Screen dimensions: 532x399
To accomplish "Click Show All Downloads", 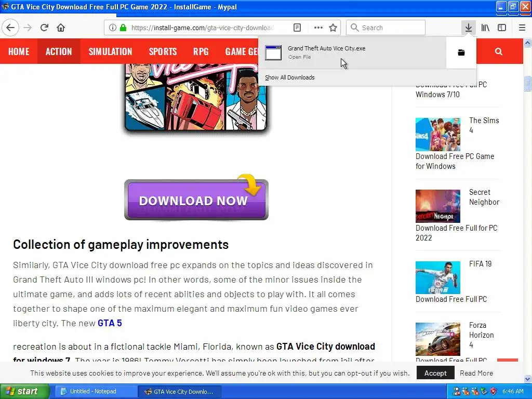I will click(x=290, y=77).
